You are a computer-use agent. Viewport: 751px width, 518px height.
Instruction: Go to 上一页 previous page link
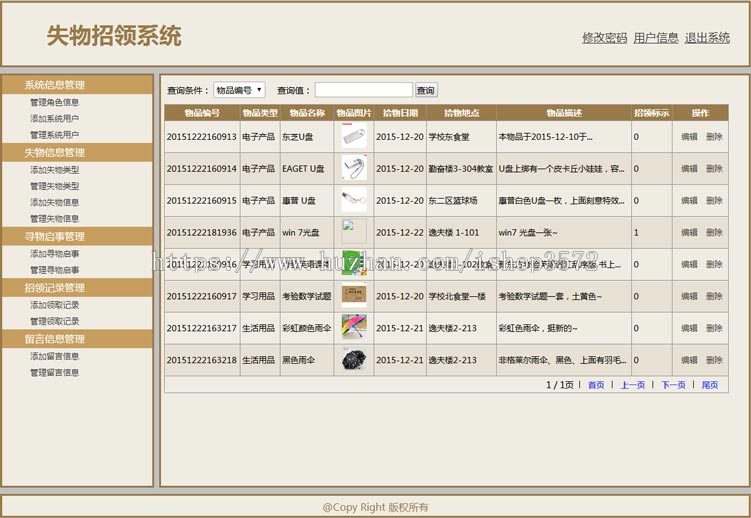633,385
